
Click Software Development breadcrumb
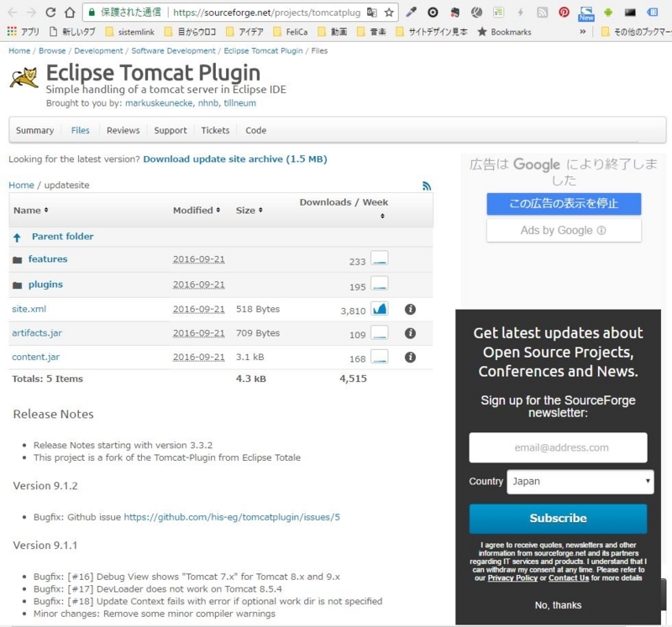click(x=173, y=50)
